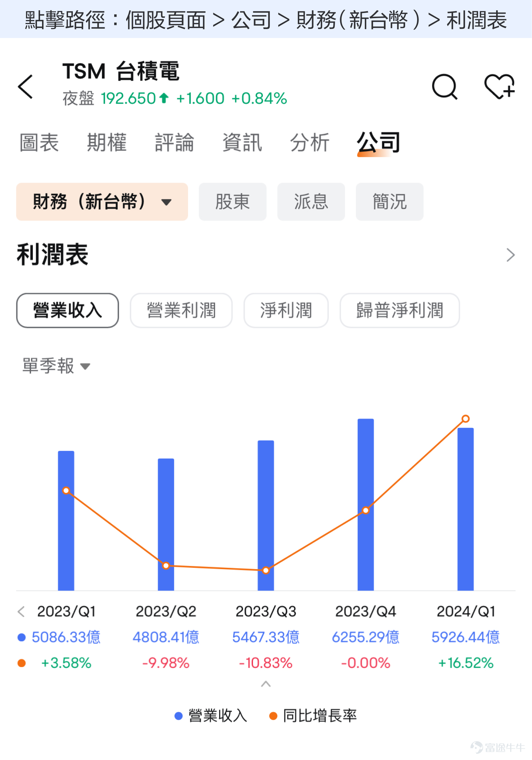Tap the 5467.33億 revenue value
Screen dimensions: 532x760
(x=266, y=637)
